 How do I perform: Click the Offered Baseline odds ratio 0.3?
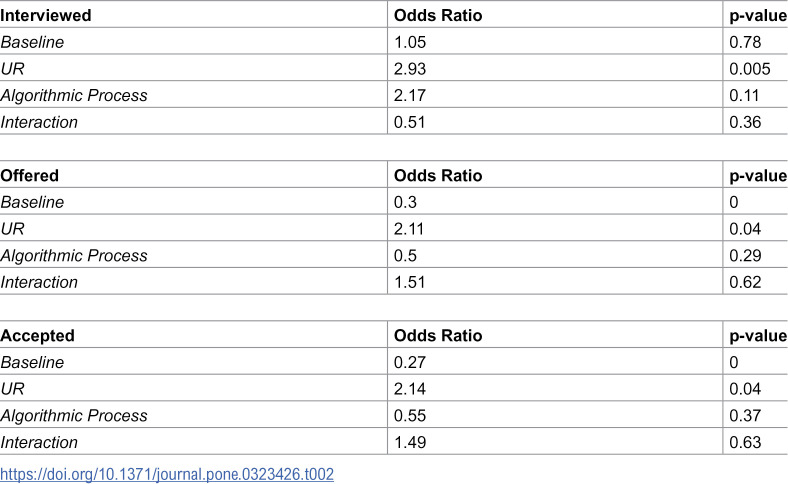click(405, 202)
